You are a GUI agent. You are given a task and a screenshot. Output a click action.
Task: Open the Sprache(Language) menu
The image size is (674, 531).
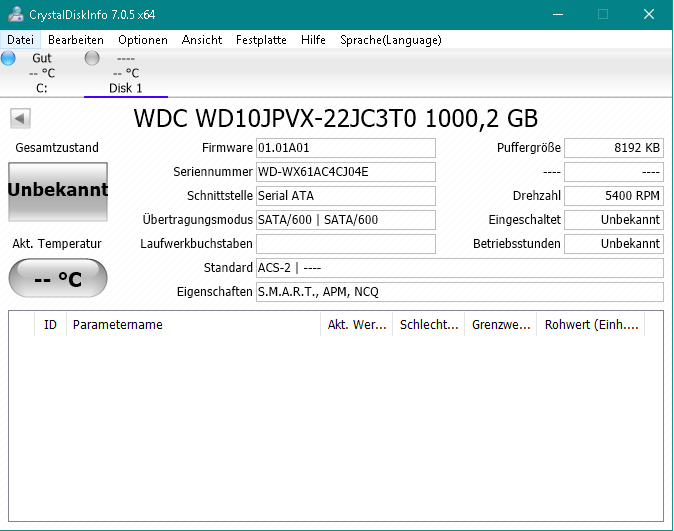390,40
